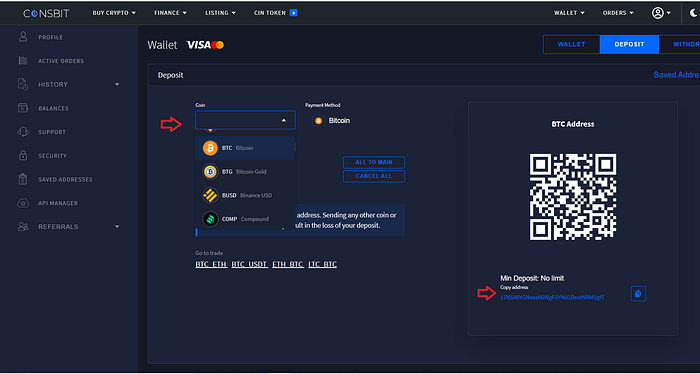Click the Bitcoin payment method icon
Viewport: 700px width, 374px height.
pyautogui.click(x=318, y=121)
